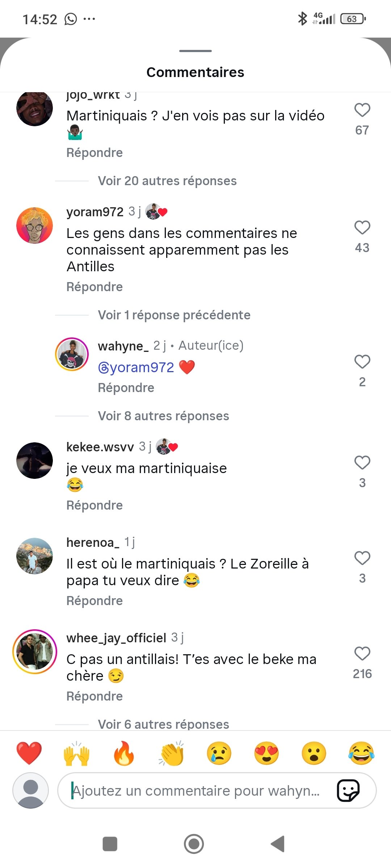Expand Voir 1 réponse précédente
The height and width of the screenshot is (868, 391).
coord(174,315)
